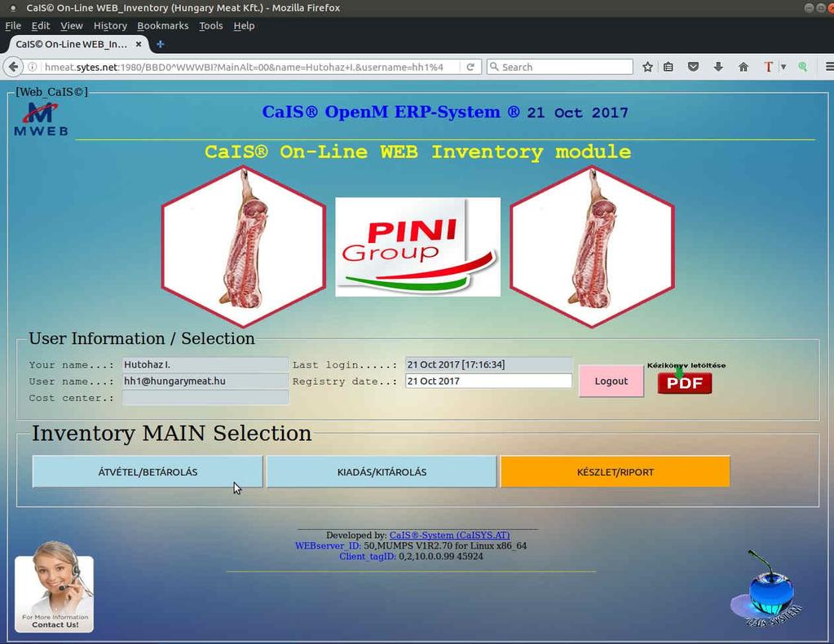This screenshot has width=834, height=644.
Task: Click the 'Inventory MAIN Selection' heading
Action: [171, 433]
